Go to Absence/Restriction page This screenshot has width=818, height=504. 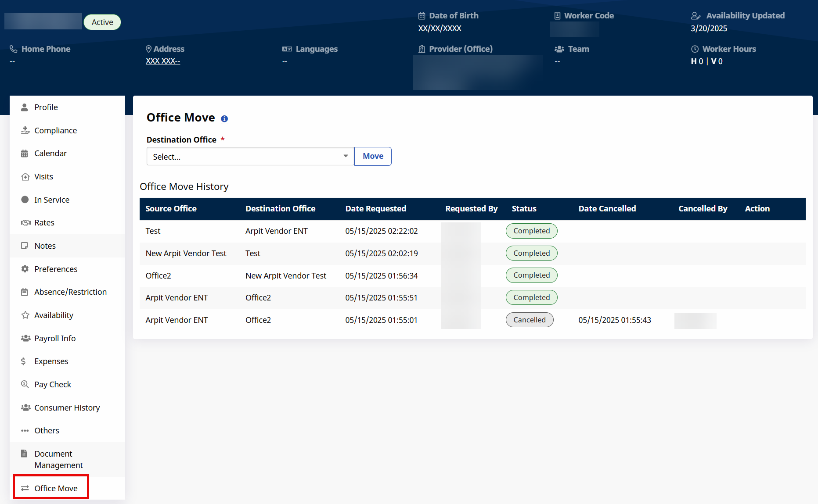click(x=70, y=292)
